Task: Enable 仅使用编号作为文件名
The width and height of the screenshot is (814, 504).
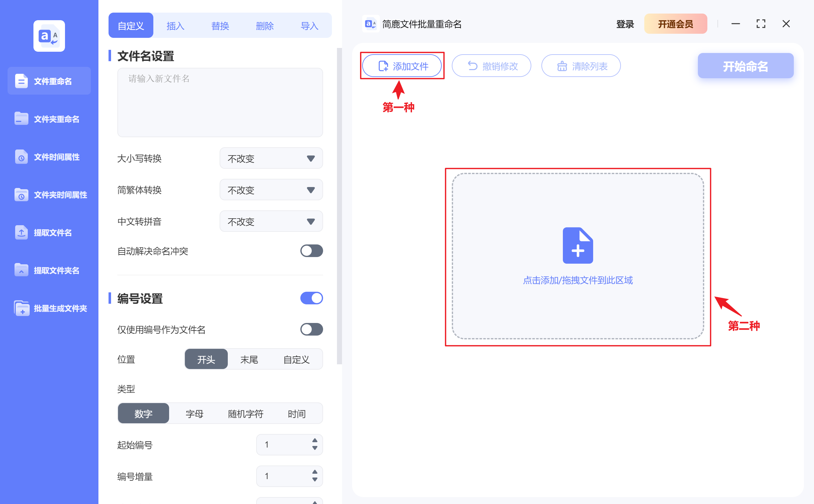Action: tap(311, 329)
